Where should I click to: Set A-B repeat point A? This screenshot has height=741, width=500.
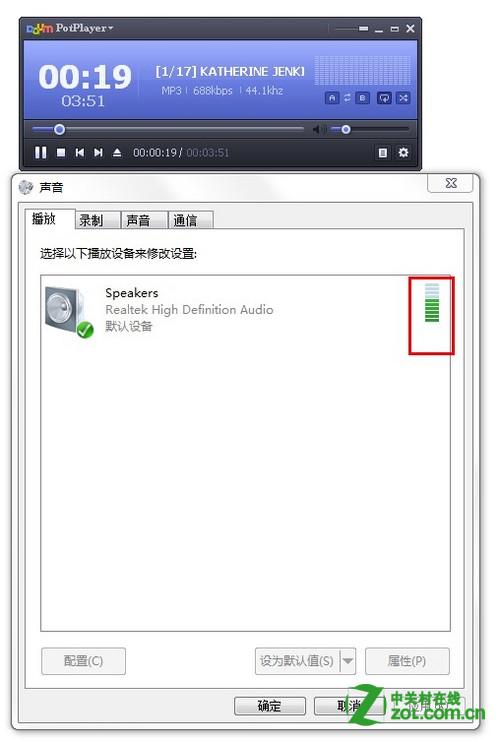point(332,98)
